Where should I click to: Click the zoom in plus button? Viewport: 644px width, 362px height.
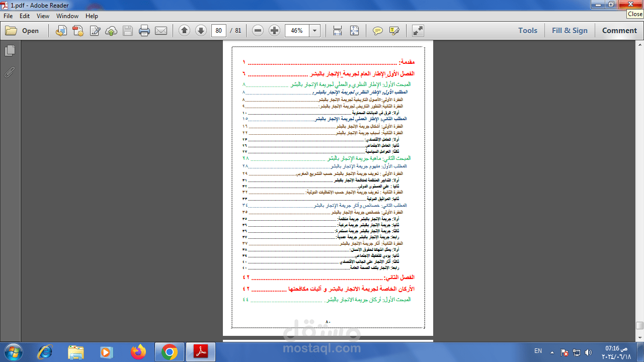pyautogui.click(x=274, y=31)
